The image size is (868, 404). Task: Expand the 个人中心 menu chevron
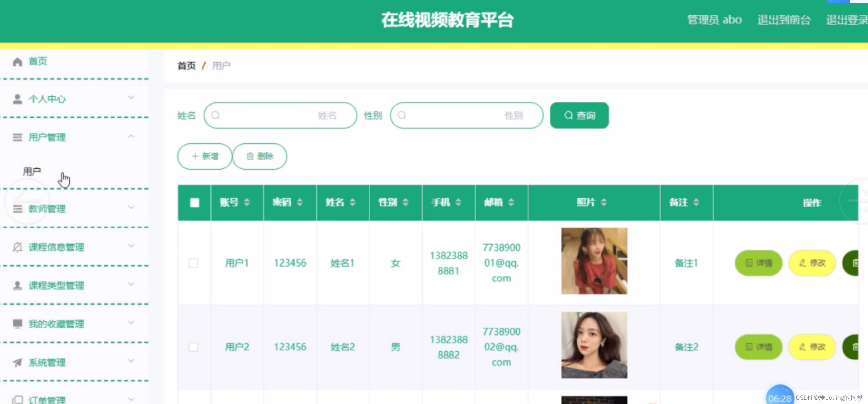point(131,97)
